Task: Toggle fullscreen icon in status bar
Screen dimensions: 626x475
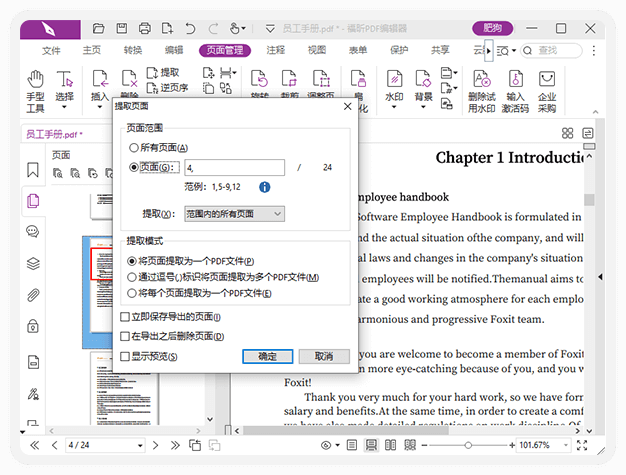Action: [x=582, y=445]
